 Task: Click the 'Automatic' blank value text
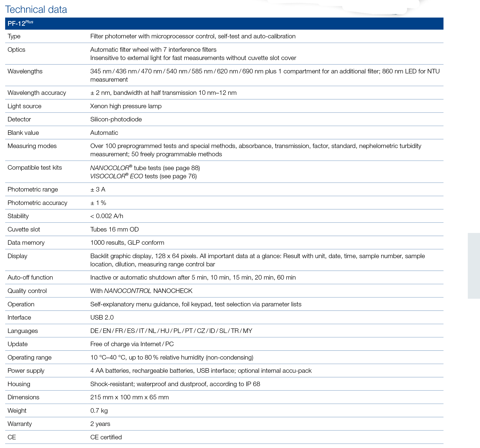[x=104, y=133]
